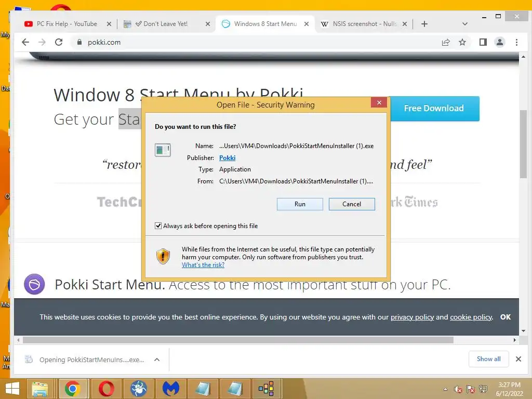Click the page scroll down arrow
Screen dimensions: 532x399
click(523, 331)
